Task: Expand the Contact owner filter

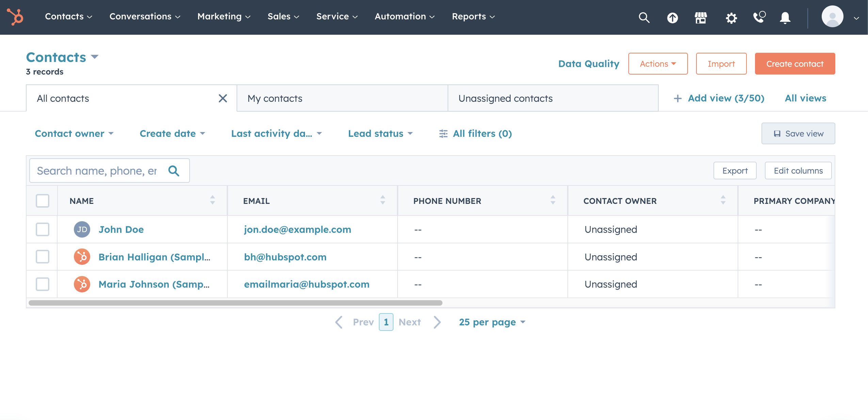Action: (74, 133)
